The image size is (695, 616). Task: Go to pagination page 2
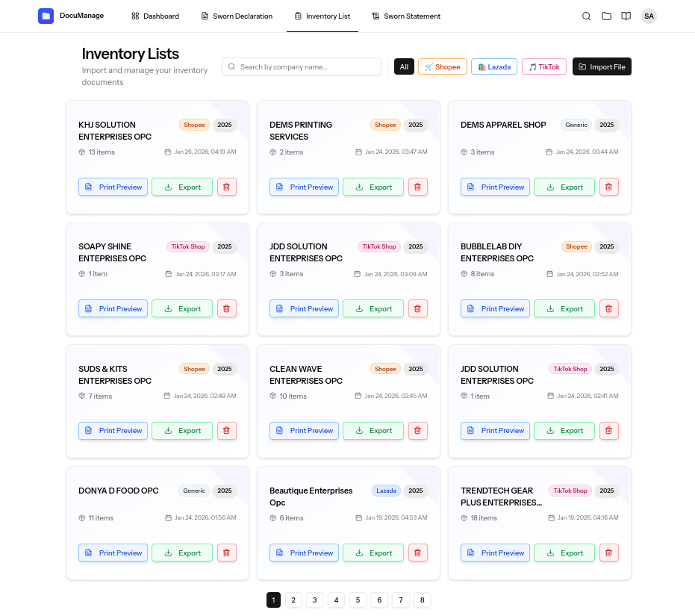coord(293,600)
